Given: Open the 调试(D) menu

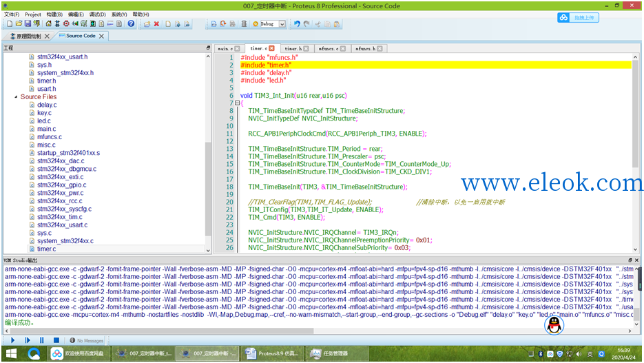Looking at the screenshot, I should click(x=97, y=14).
